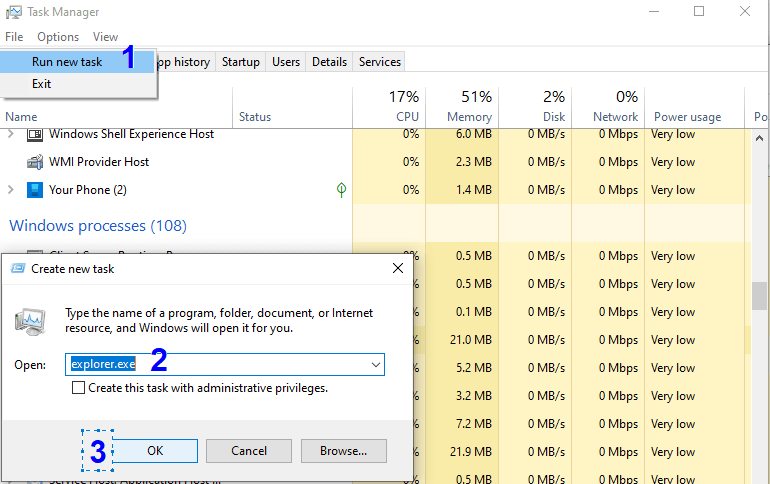Click the scrollbar up arrow
770x484 pixels.
[x=760, y=138]
